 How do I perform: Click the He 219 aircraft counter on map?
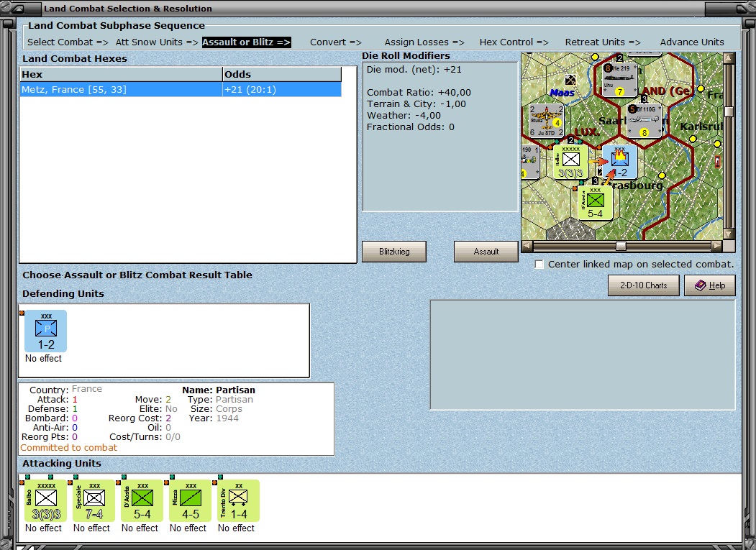pos(619,81)
